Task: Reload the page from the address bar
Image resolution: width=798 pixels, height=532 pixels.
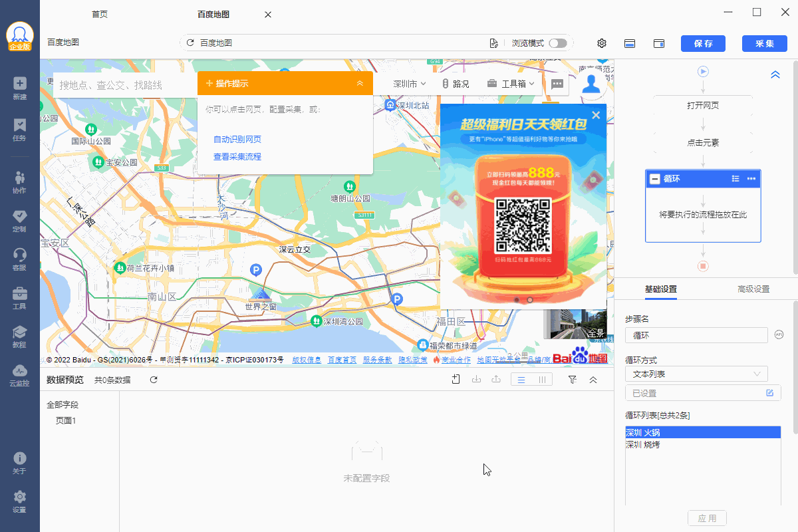Action: tap(191, 43)
